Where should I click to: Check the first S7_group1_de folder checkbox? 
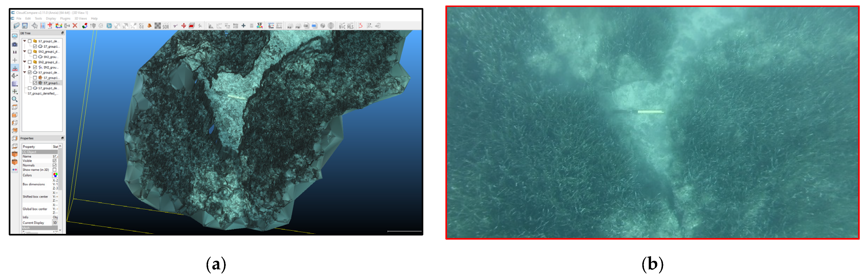30,41
